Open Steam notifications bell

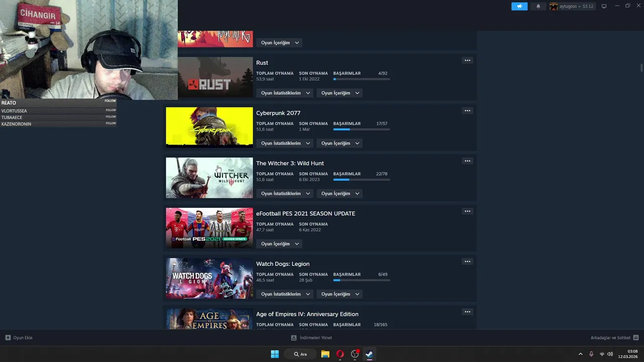[538, 7]
